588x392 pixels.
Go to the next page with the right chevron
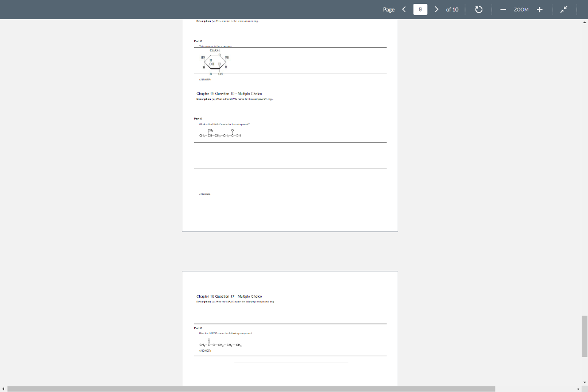point(436,9)
